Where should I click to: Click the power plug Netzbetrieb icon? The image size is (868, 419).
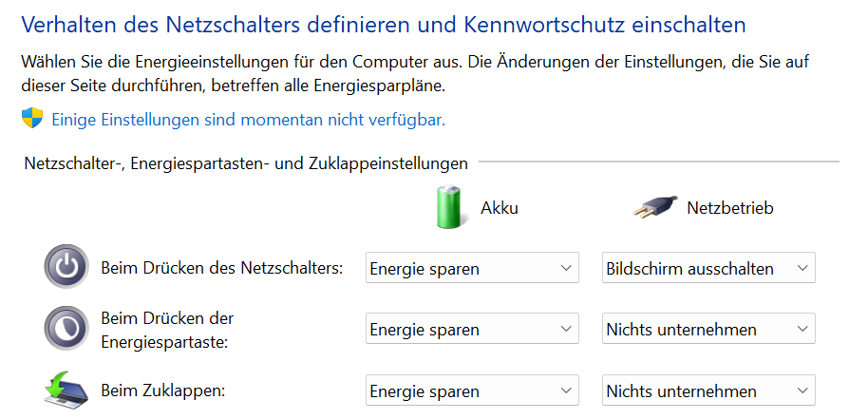(655, 207)
